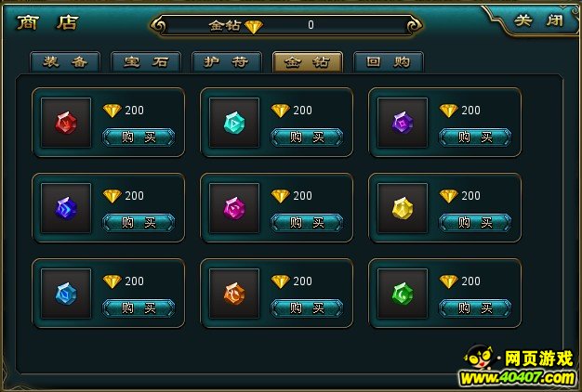Viewport: 582px width, 392px height.
Task: Switch to the 宝石 tab
Action: tap(146, 62)
